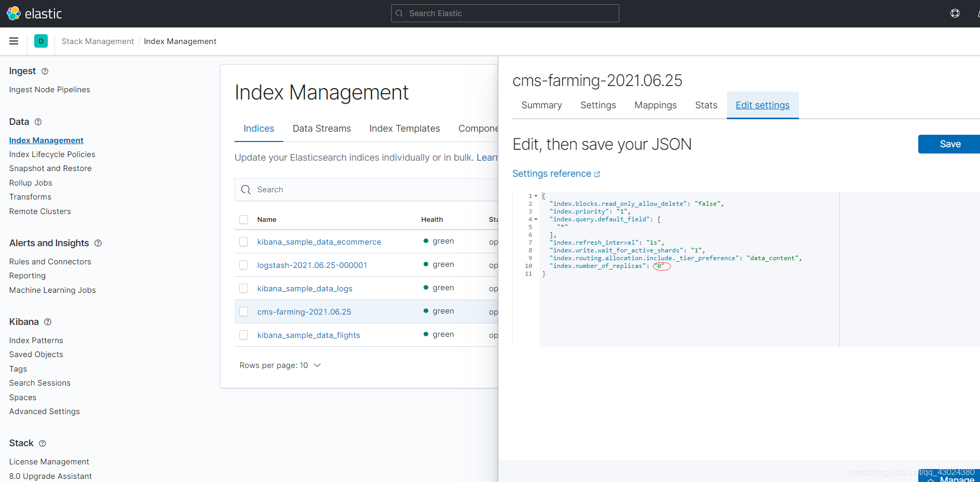Switch to the Settings tab
Viewport: 980px width, 482px height.
[x=598, y=105]
